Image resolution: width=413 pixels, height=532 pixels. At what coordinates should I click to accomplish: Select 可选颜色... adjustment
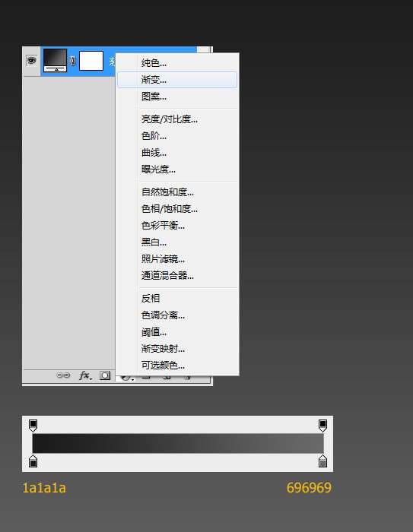click(x=177, y=366)
